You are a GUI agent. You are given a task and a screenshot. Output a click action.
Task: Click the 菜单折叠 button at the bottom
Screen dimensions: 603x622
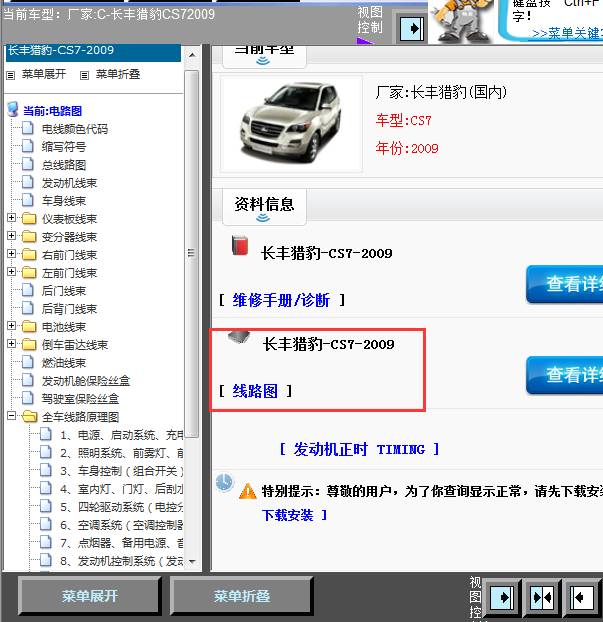(x=242, y=596)
